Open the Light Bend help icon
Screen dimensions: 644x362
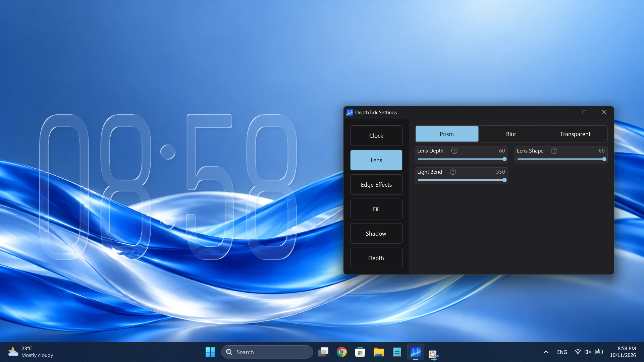pos(453,172)
